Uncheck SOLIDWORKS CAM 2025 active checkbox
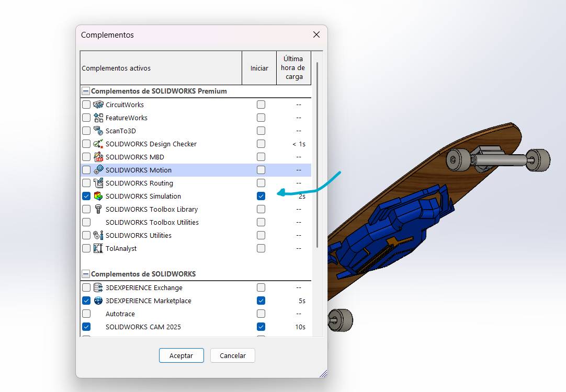Screen dimensions: 566x392 [86, 327]
